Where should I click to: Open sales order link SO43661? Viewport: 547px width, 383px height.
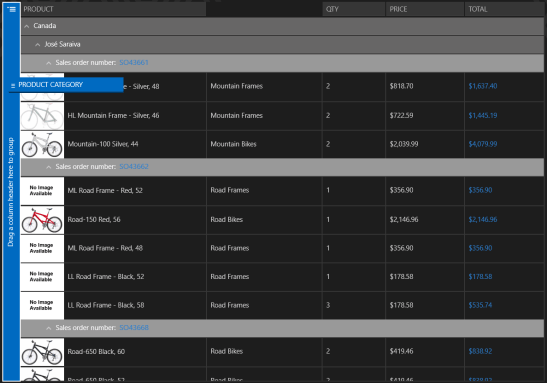pos(134,63)
